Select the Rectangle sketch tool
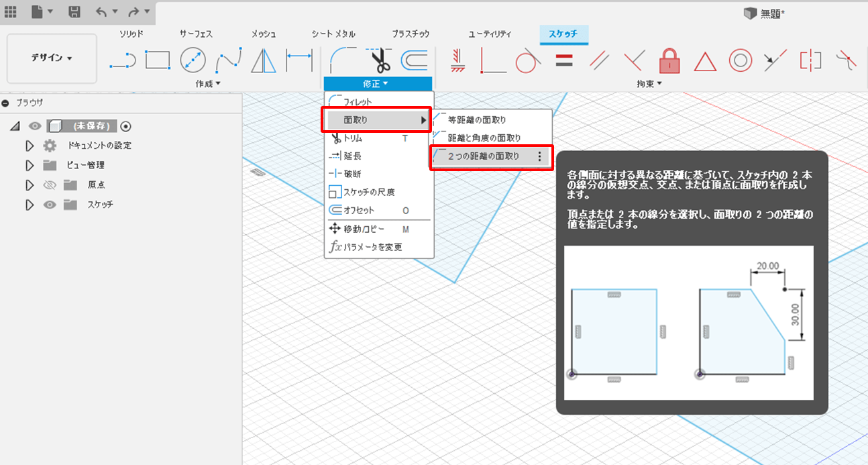Viewport: 868px width, 465px height. click(x=158, y=61)
